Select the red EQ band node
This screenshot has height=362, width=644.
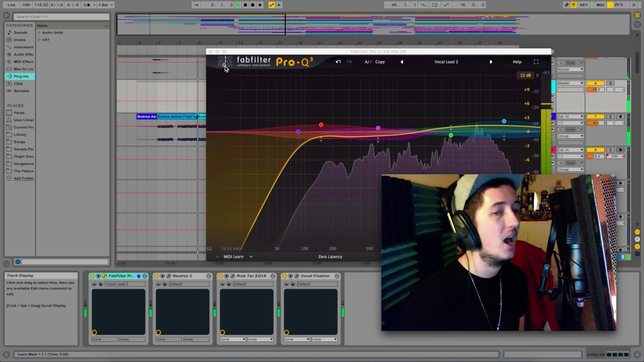coord(321,125)
